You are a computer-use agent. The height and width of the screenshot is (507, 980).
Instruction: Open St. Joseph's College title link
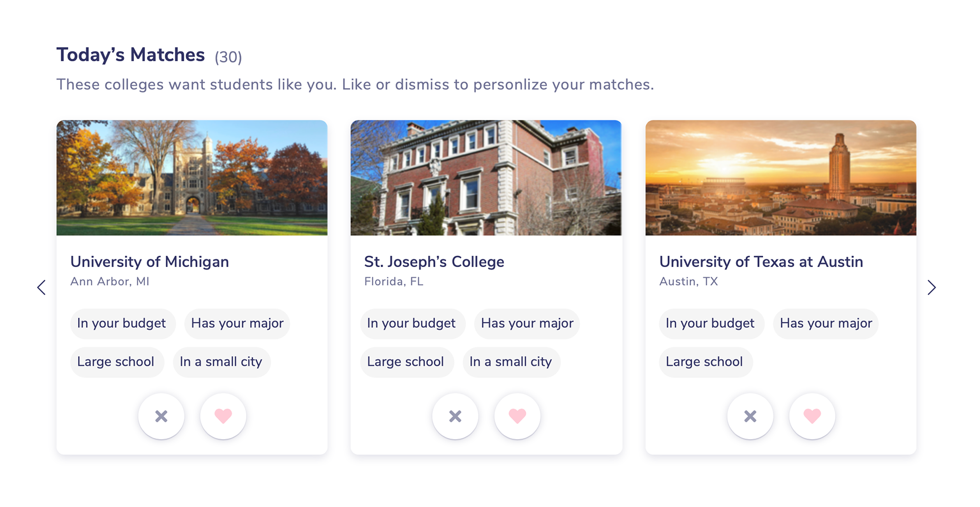click(434, 262)
